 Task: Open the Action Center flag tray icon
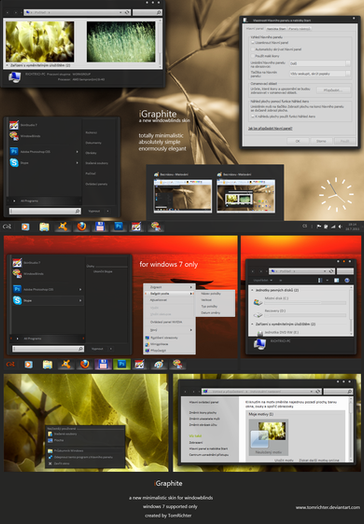(x=319, y=227)
